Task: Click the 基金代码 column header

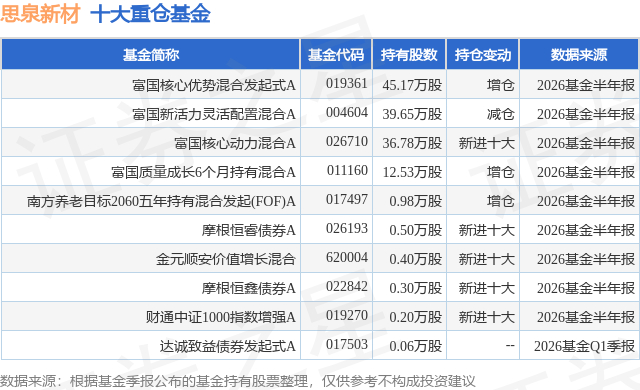Action: (336, 54)
